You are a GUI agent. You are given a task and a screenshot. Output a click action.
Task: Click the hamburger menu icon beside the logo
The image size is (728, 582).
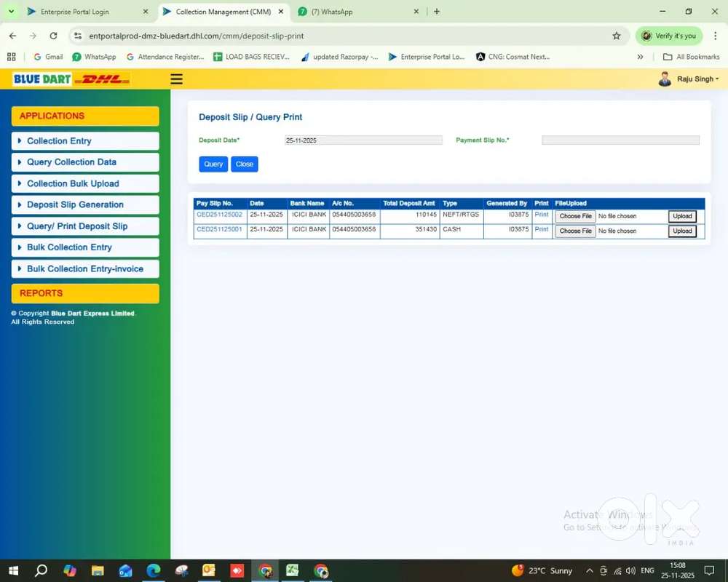[x=176, y=79]
